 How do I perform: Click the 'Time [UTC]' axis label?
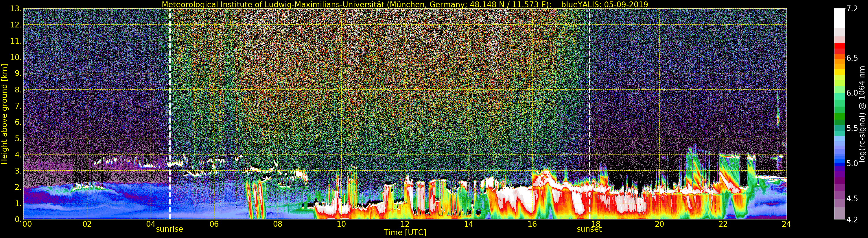click(405, 233)
